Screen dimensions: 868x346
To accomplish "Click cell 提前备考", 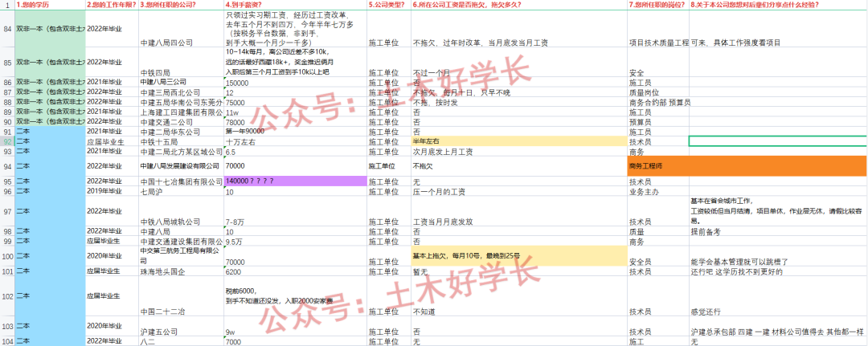I will 778,231.
